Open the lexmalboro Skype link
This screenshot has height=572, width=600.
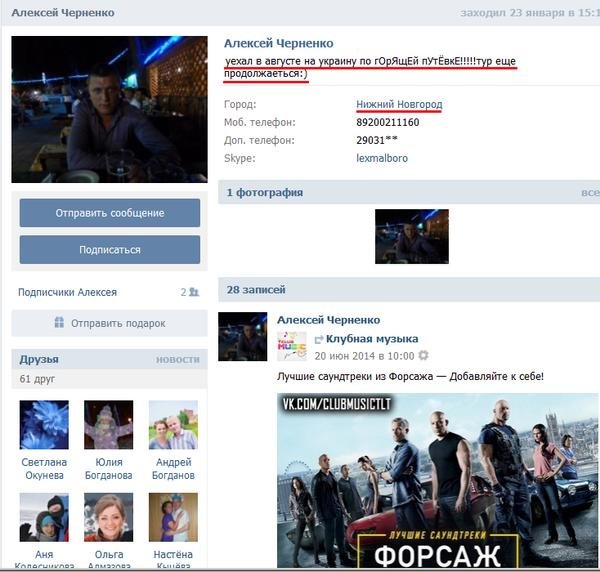point(382,158)
